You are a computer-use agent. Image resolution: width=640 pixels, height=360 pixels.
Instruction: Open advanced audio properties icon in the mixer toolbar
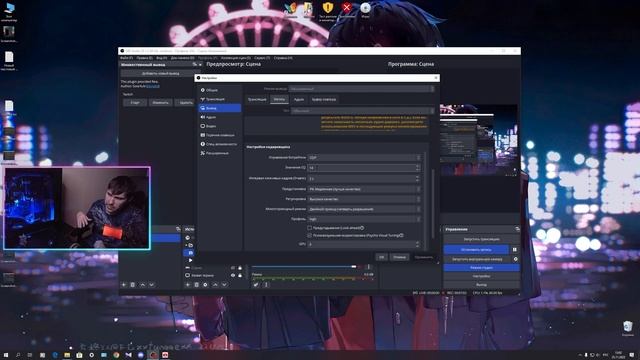click(256, 285)
